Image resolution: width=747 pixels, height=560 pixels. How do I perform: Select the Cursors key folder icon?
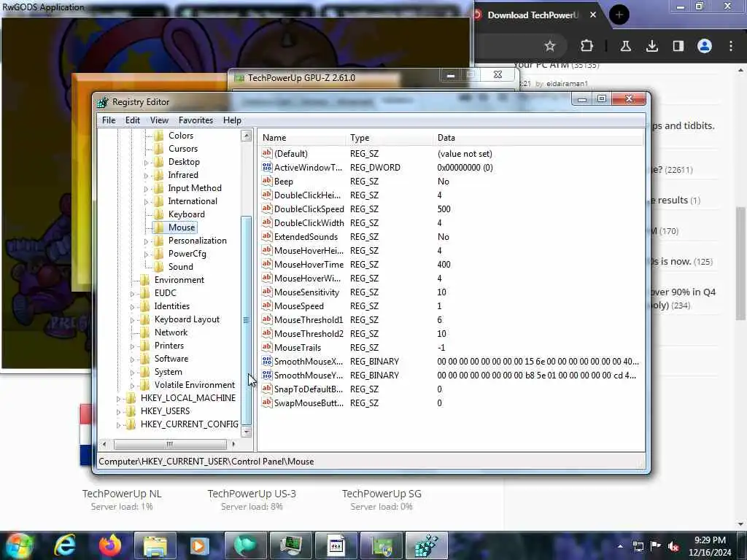[x=159, y=149]
